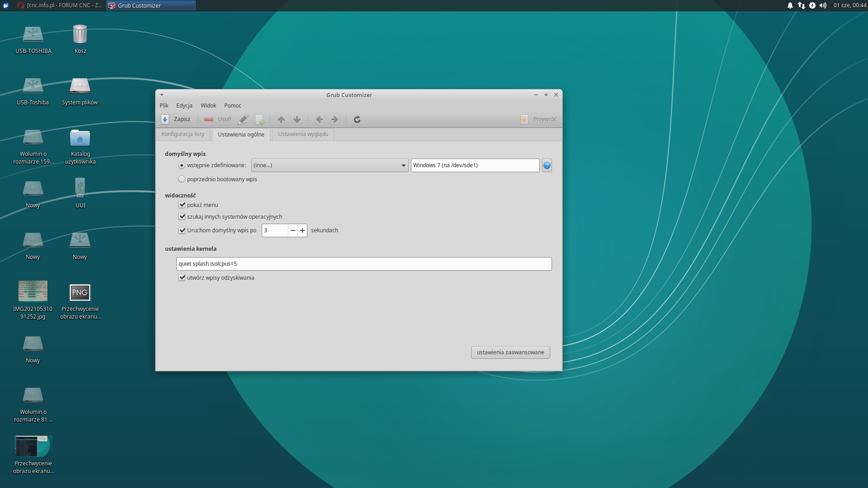Click Grub Customizer taskbar window button
The height and width of the screenshot is (488, 868).
[151, 5]
